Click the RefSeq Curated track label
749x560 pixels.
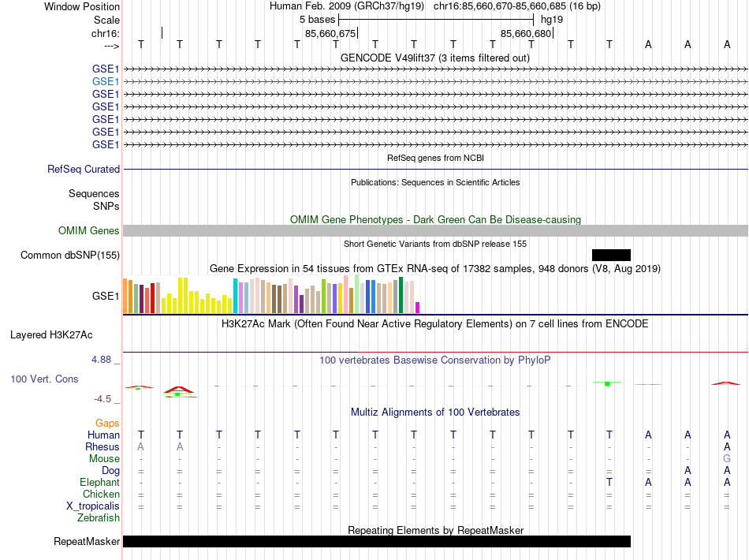click(84, 169)
